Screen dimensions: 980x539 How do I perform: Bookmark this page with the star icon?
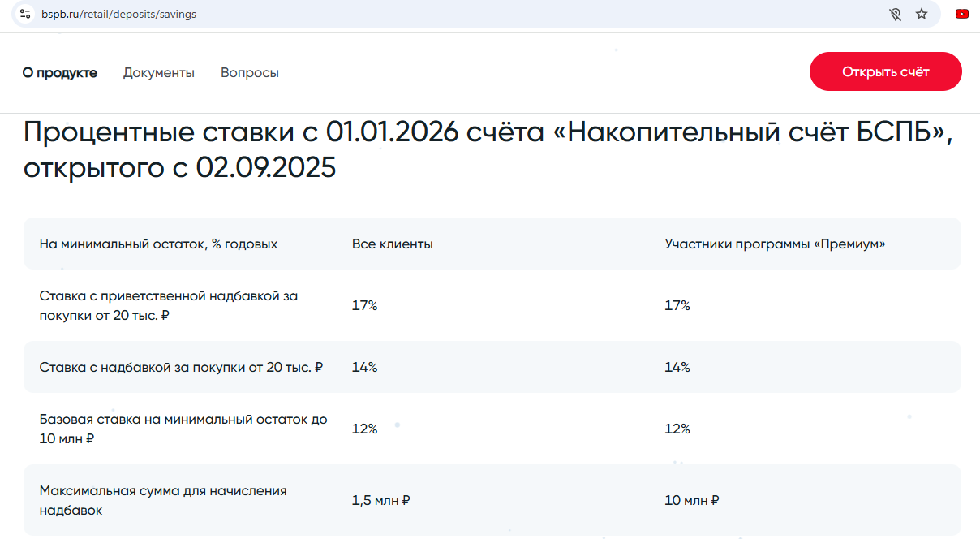tap(922, 14)
